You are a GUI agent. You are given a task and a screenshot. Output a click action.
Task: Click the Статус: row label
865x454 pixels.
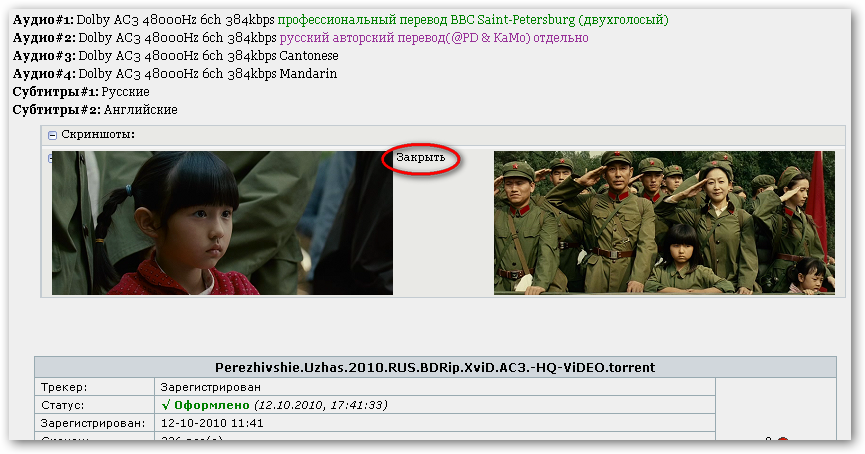[62, 405]
